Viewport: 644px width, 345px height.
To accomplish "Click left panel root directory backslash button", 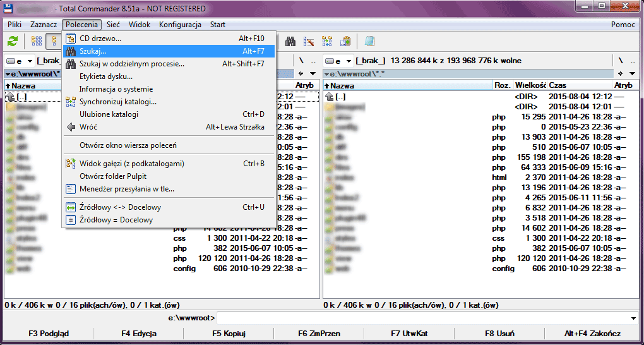I will pyautogui.click(x=301, y=61).
